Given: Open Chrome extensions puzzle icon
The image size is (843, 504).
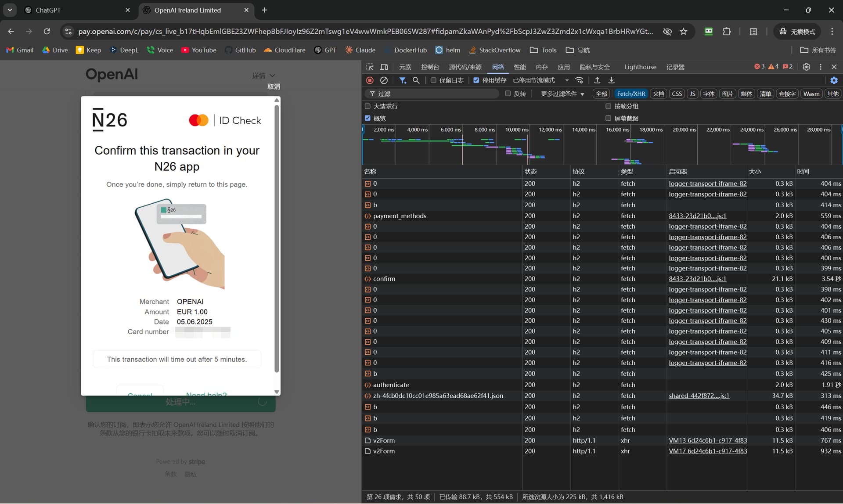Looking at the screenshot, I should point(727,31).
